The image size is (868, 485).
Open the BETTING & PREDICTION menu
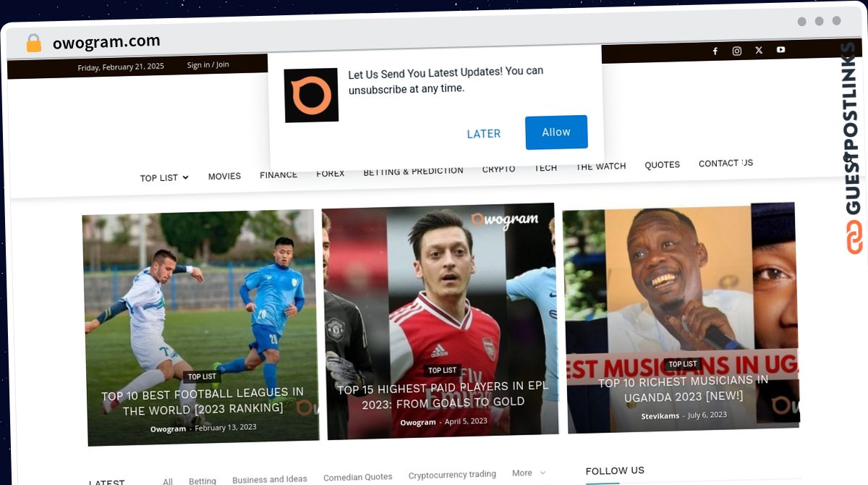[413, 172]
